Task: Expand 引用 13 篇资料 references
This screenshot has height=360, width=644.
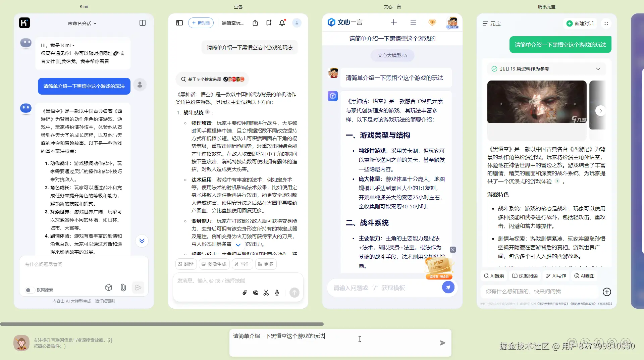Action: [x=546, y=69]
